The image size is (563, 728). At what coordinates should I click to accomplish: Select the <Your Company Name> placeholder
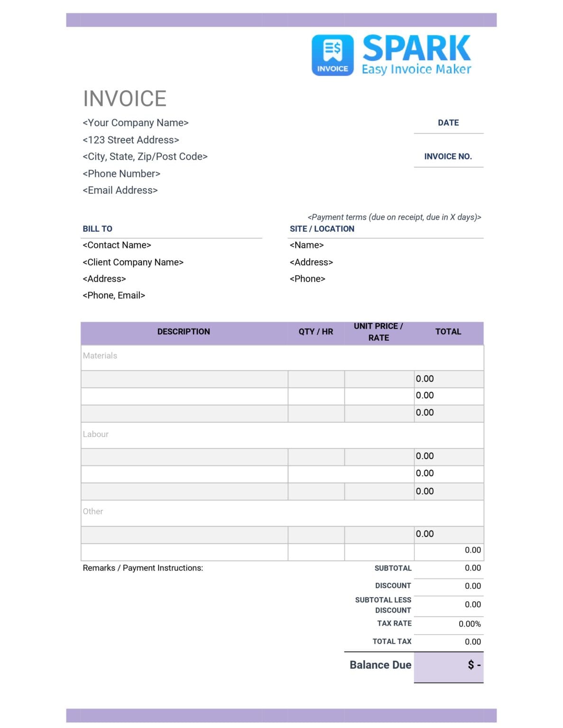[x=135, y=122]
